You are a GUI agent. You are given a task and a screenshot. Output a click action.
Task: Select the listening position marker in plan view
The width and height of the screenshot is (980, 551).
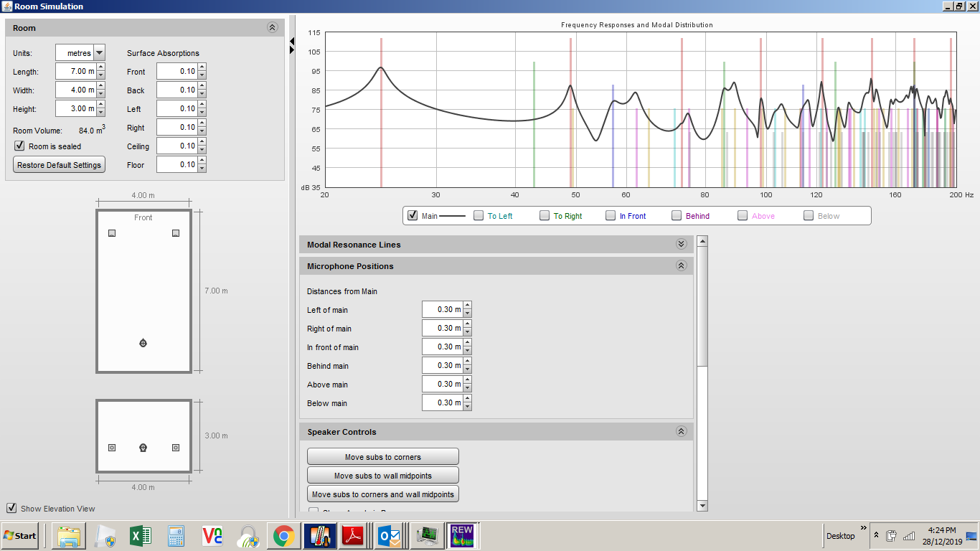[143, 344]
